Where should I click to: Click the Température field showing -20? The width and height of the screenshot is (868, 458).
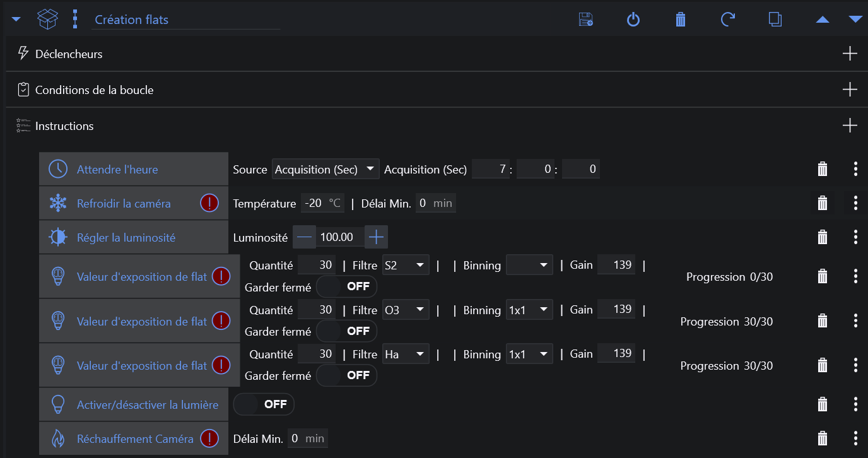point(314,203)
